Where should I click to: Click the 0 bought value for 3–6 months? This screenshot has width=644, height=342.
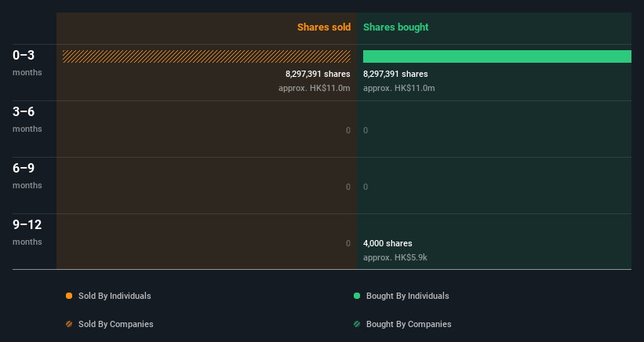point(366,130)
